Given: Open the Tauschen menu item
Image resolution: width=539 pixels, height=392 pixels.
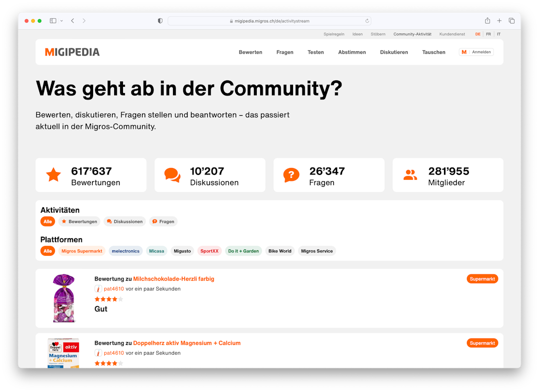Looking at the screenshot, I should pos(434,52).
